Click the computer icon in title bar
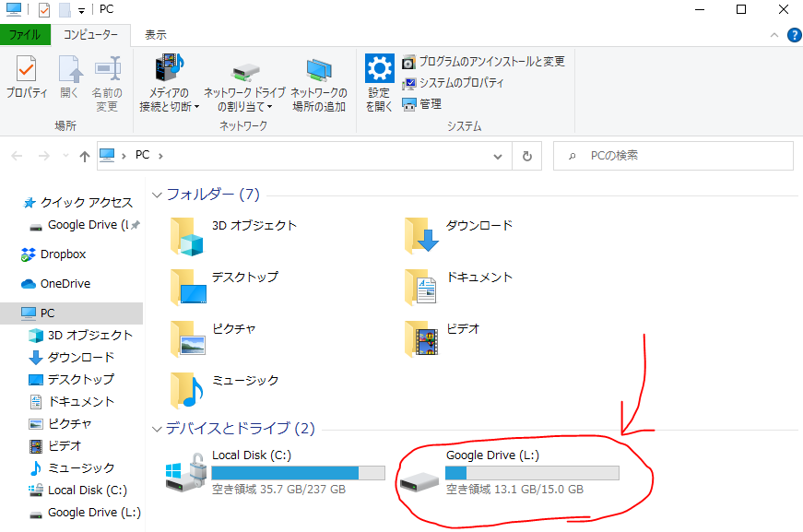803x532 pixels. [14, 10]
